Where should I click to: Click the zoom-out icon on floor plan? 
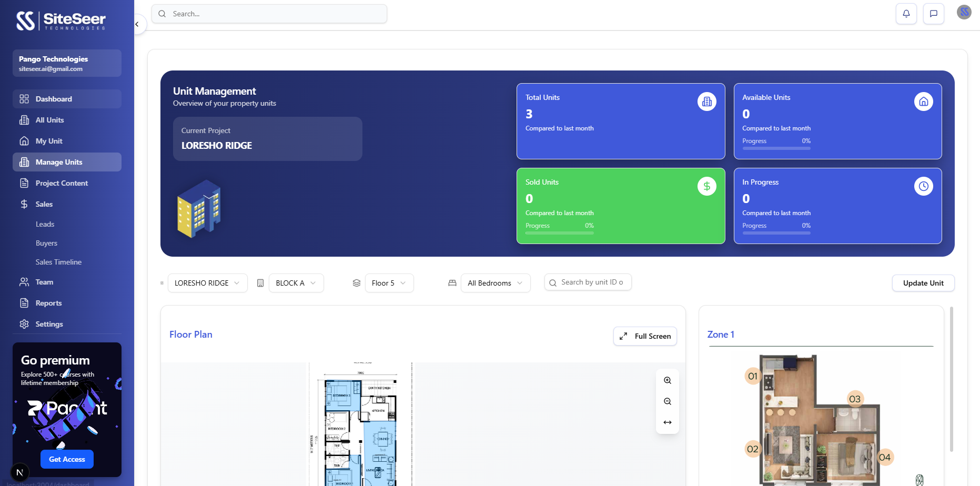pyautogui.click(x=667, y=401)
